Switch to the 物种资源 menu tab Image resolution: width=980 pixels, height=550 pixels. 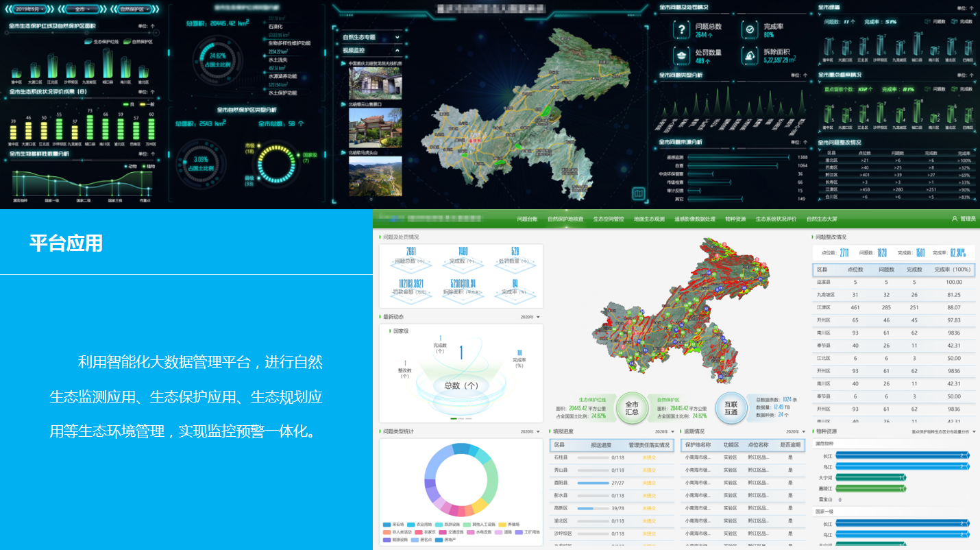[735, 219]
